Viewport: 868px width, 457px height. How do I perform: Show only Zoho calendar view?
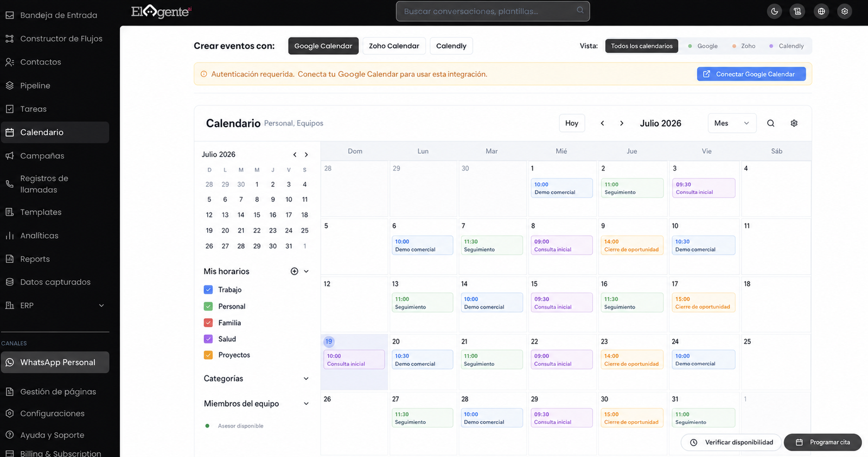(744, 46)
